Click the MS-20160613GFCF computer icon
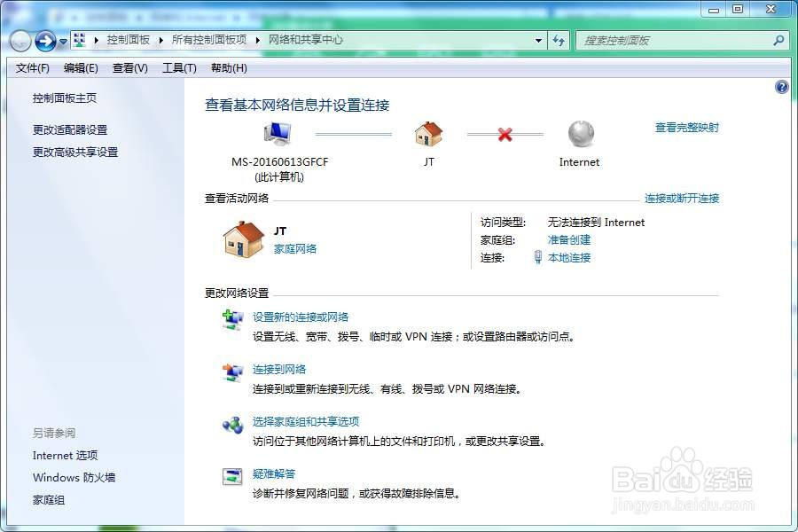 pos(277,131)
